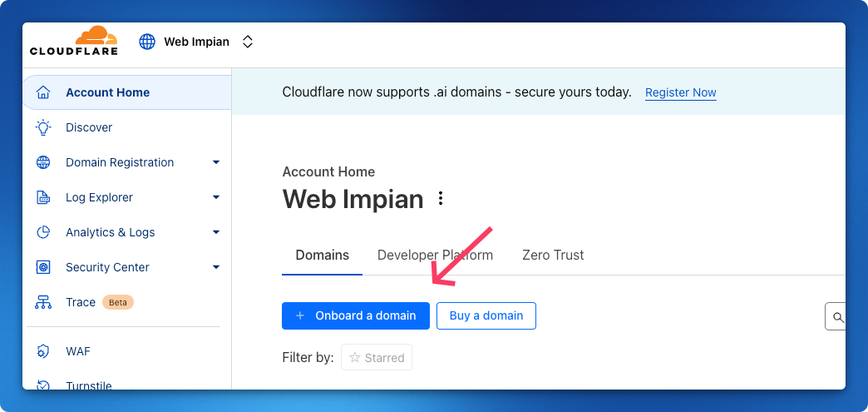Click the Security Center label
The width and height of the screenshot is (868, 412).
tap(107, 267)
